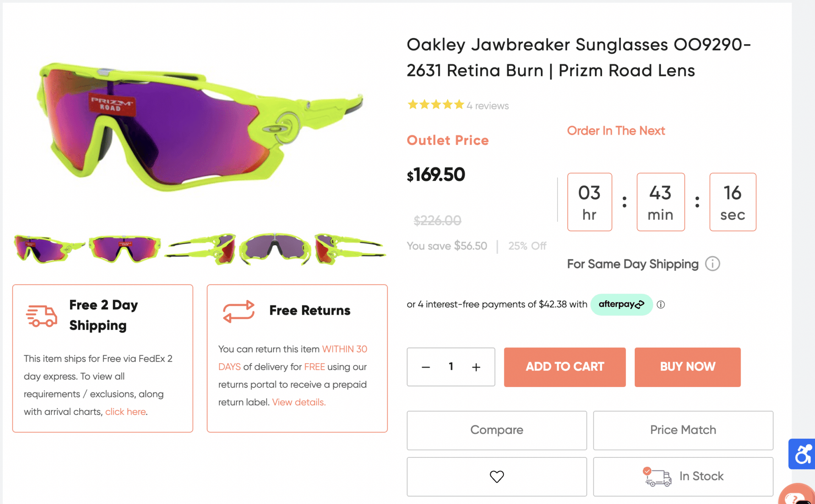
Task: Open the Price Match option
Action: [683, 430]
